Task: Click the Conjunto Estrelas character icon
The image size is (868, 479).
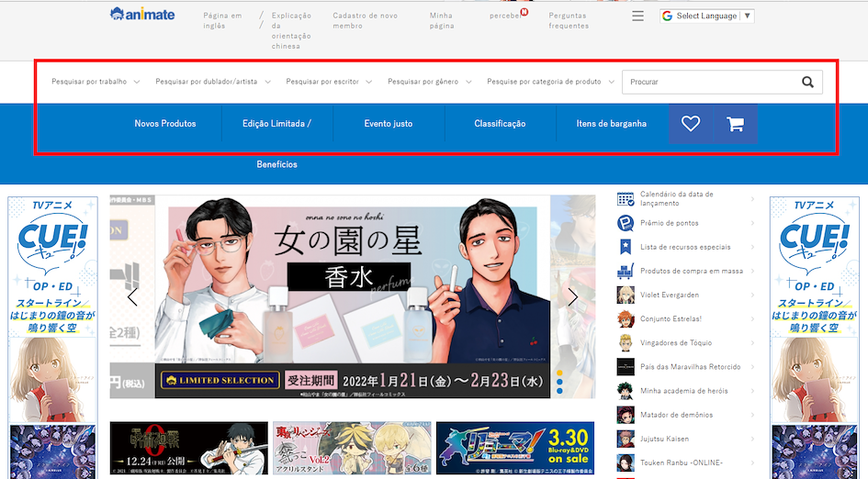Action: coord(626,318)
